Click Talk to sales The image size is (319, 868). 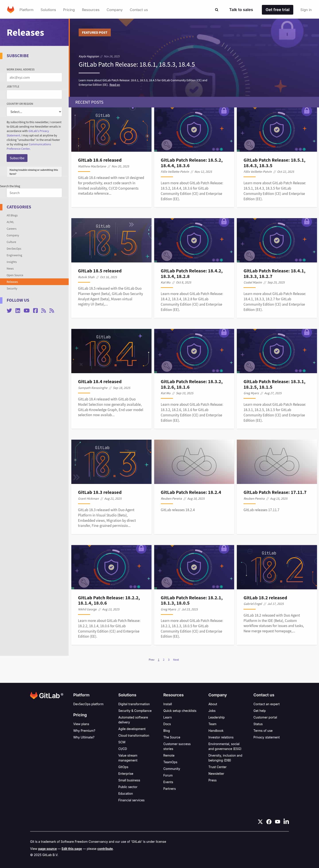241,10
